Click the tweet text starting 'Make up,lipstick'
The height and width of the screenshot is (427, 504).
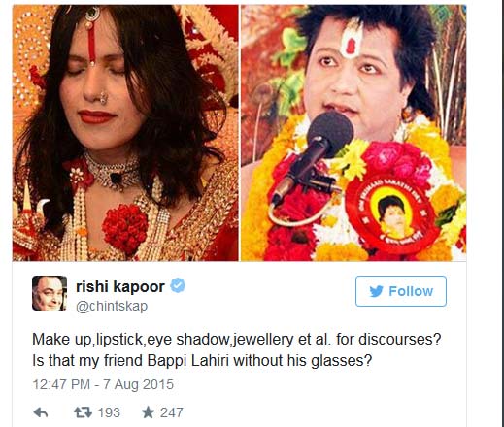pyautogui.click(x=237, y=349)
